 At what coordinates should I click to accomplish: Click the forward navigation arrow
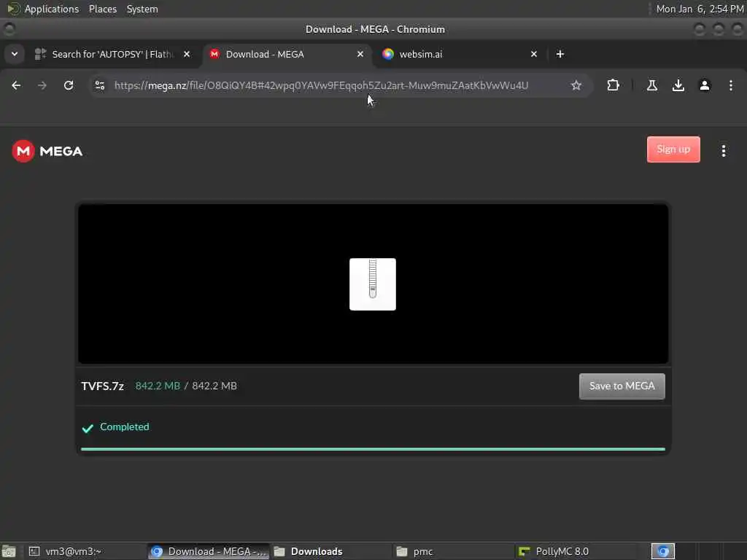(42, 85)
